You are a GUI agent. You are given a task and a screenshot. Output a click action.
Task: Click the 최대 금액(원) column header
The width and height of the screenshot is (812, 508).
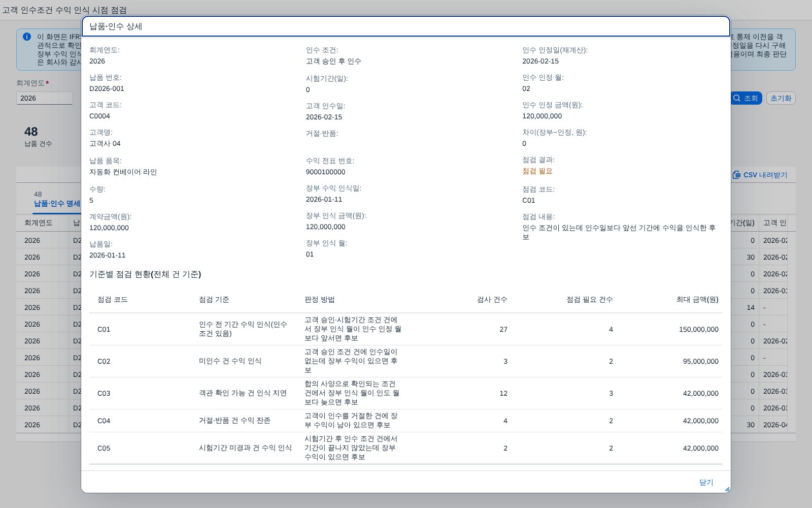697,300
